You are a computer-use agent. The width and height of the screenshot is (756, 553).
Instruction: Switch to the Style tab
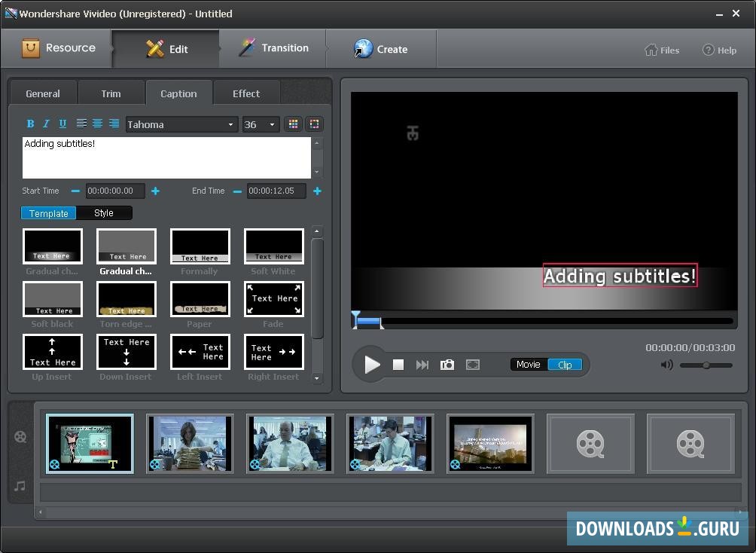(104, 212)
